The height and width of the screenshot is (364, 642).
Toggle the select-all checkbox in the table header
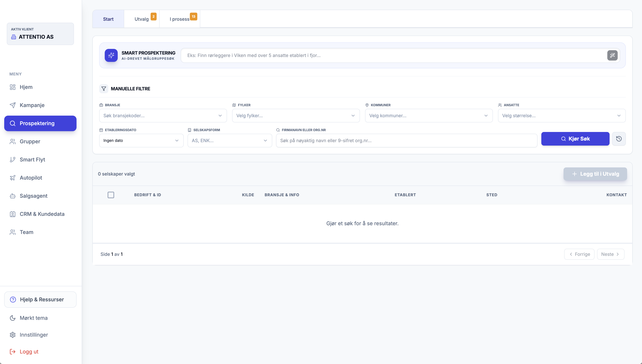pyautogui.click(x=111, y=195)
